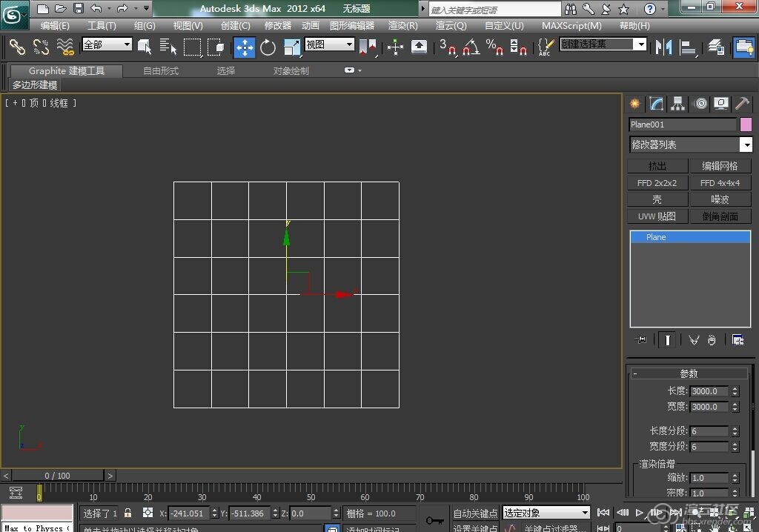Toggle Show End Result in stack
This screenshot has width=759, height=532.
(x=667, y=340)
